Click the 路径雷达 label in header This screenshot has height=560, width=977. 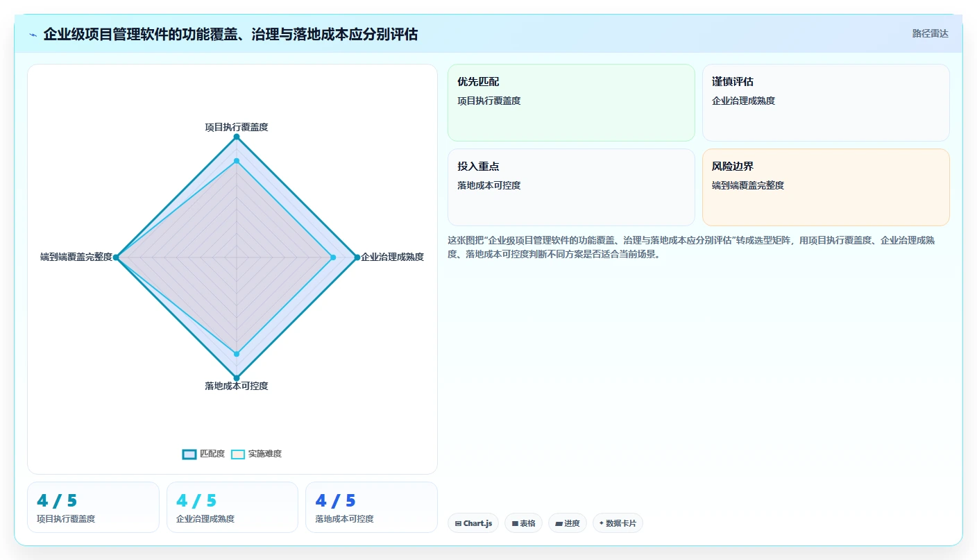click(x=930, y=33)
